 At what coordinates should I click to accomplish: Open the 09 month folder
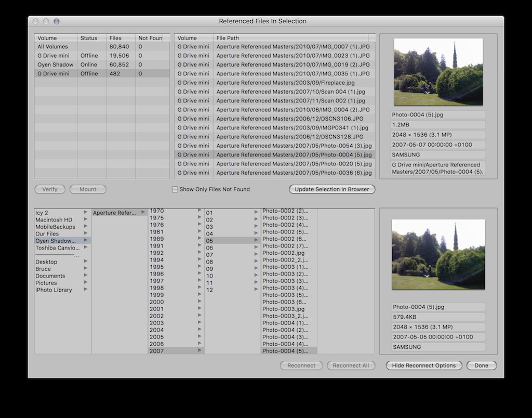(x=232, y=269)
